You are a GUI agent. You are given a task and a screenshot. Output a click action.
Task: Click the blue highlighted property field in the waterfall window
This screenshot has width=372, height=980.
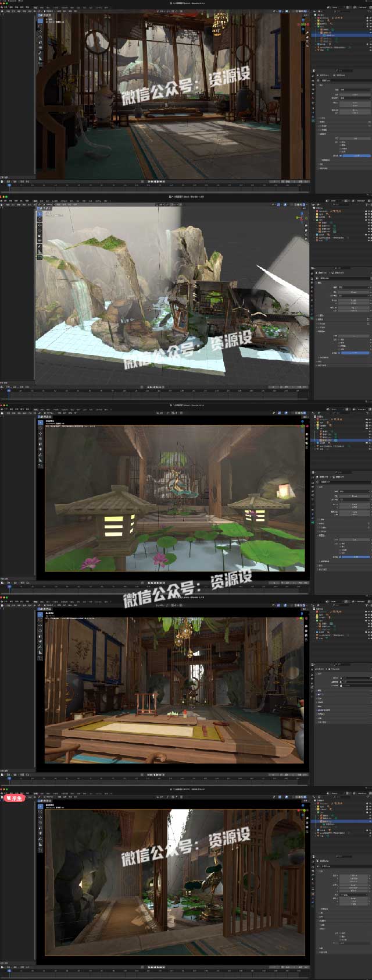coord(355,353)
